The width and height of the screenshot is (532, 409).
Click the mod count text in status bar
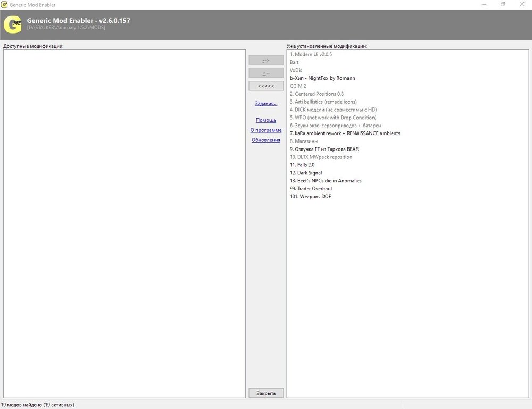click(37, 404)
